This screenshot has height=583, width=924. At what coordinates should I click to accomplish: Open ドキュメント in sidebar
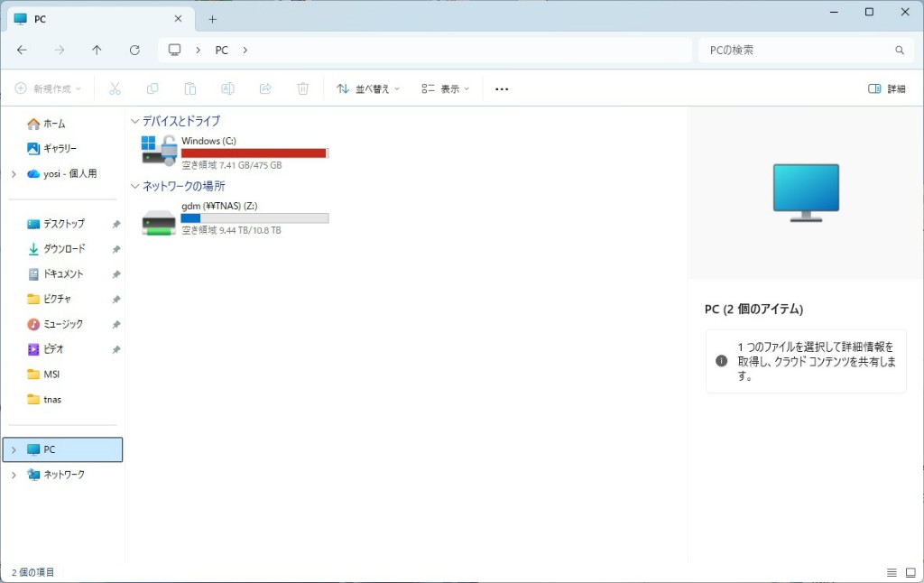[x=55, y=274]
